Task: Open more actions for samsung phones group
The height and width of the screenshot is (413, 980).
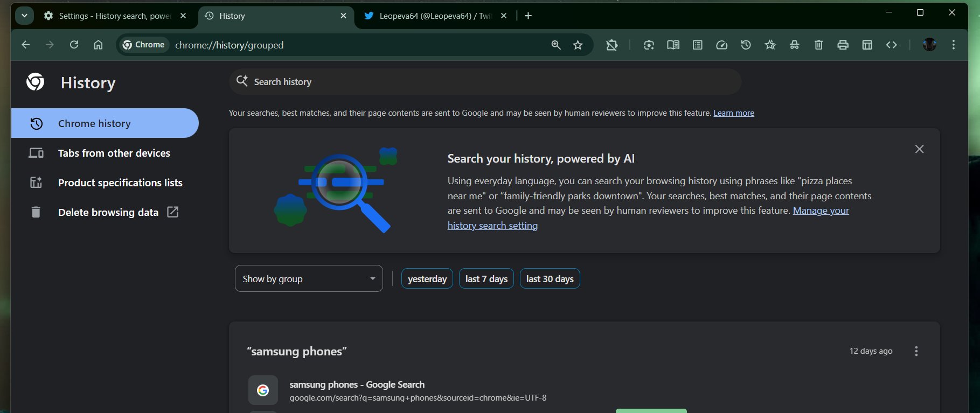Action: pyautogui.click(x=916, y=351)
